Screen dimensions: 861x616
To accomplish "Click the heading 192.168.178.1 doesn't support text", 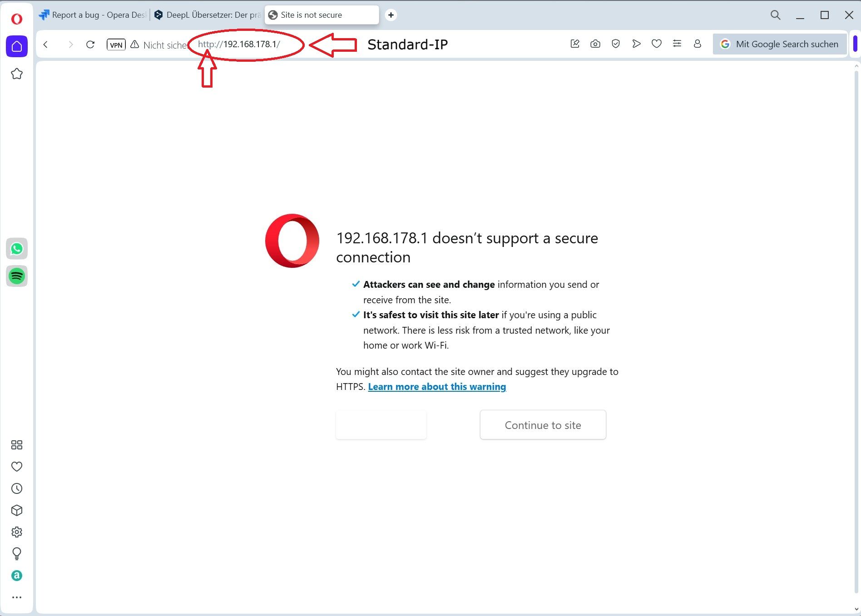I will 467,247.
